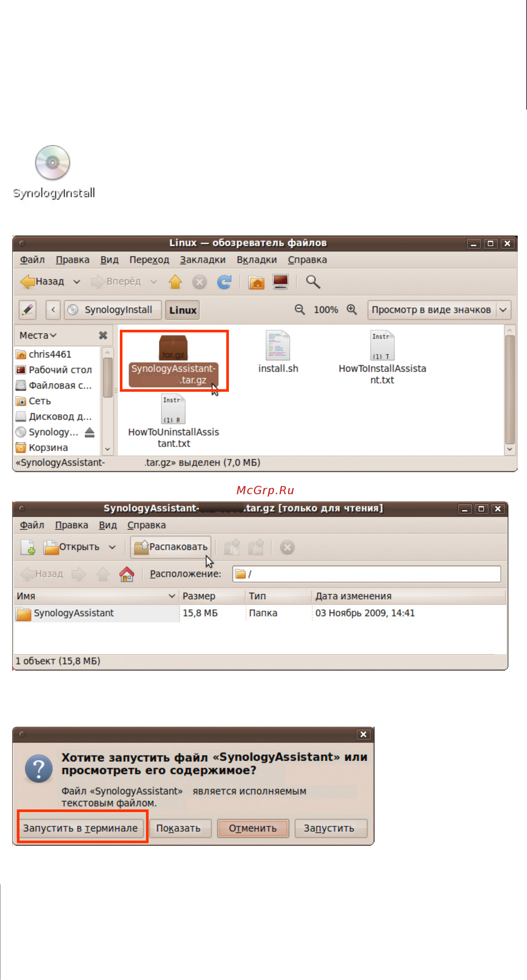Sort by Name (Имя) column header

(96, 596)
